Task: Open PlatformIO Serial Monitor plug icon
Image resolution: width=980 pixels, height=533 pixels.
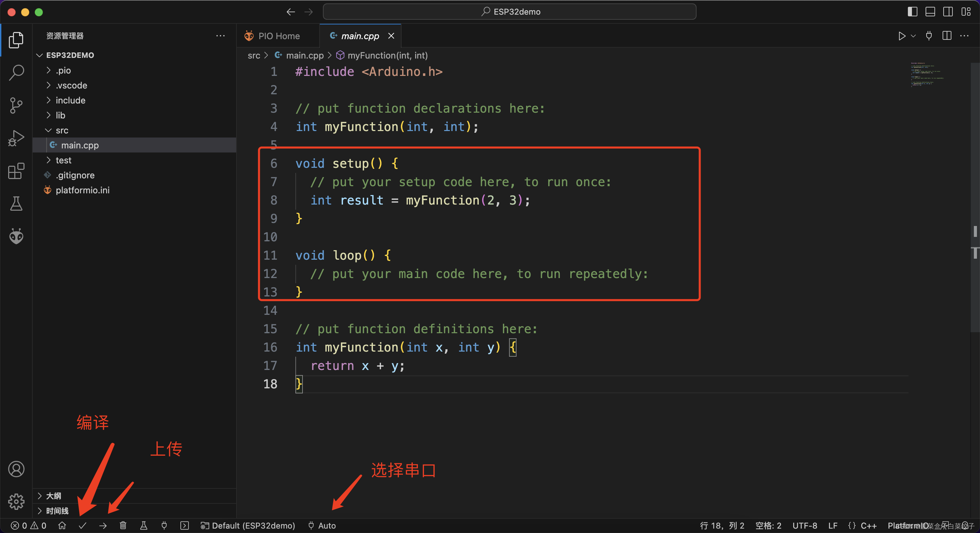Action: (x=164, y=526)
